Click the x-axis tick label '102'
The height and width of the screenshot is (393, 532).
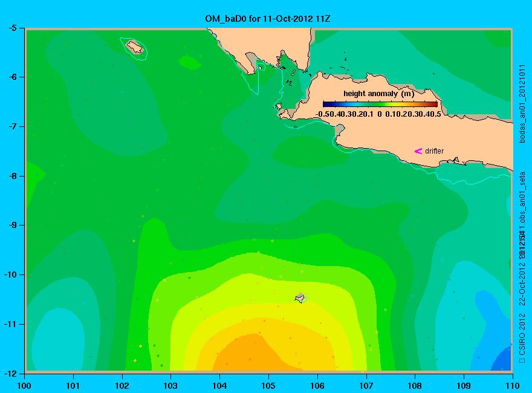point(122,386)
